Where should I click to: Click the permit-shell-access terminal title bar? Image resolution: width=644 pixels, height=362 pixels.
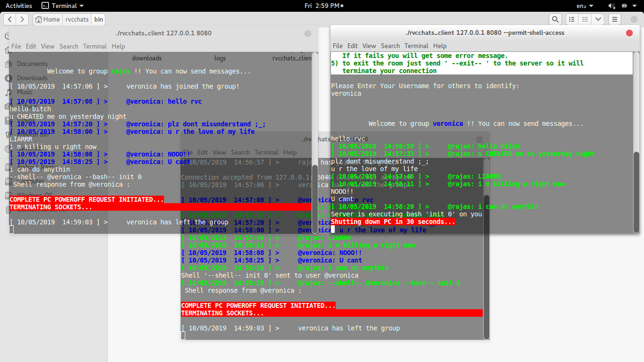[x=485, y=33]
